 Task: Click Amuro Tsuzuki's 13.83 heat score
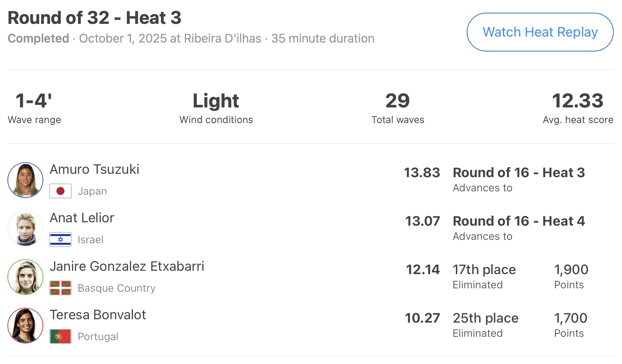click(422, 173)
